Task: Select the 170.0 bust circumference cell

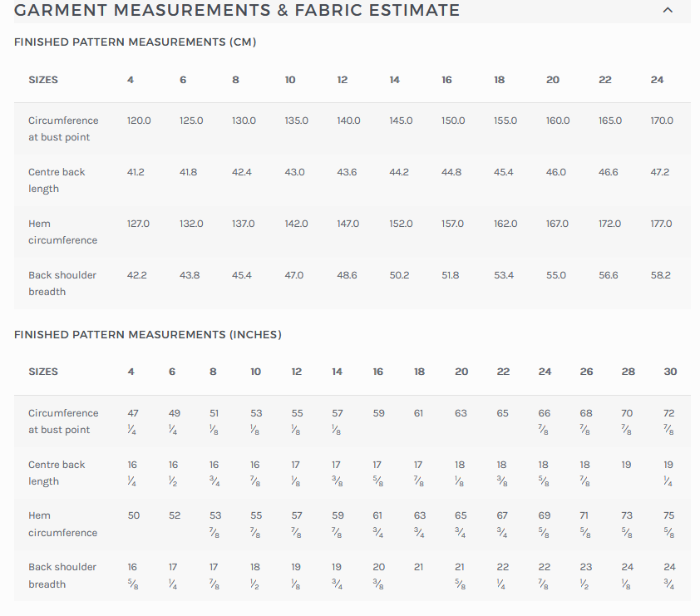Action: click(662, 121)
